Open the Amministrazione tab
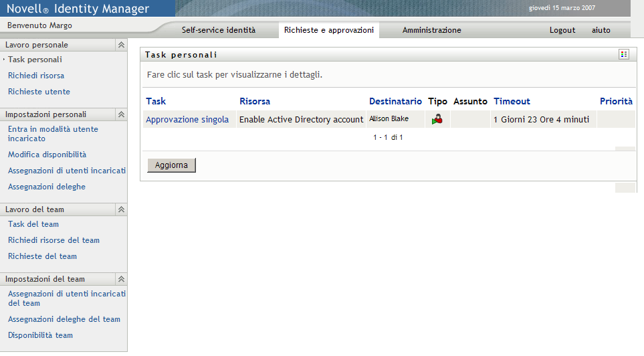 point(431,30)
